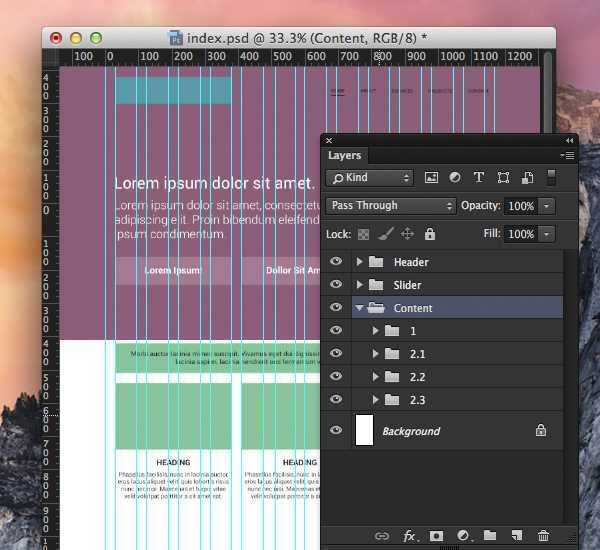The width and height of the screenshot is (600, 550).
Task: Expand the 2.1 layer group
Action: pos(376,354)
